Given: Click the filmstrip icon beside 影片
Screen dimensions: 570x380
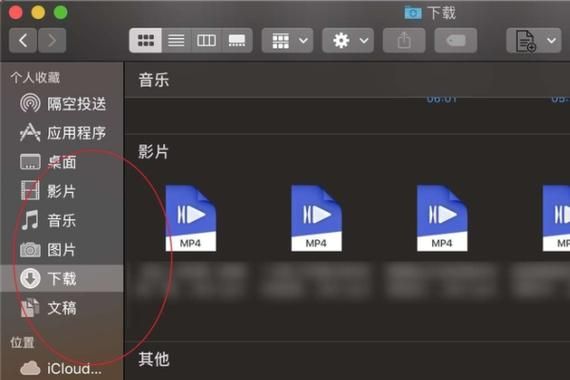Looking at the screenshot, I should pos(30,191).
